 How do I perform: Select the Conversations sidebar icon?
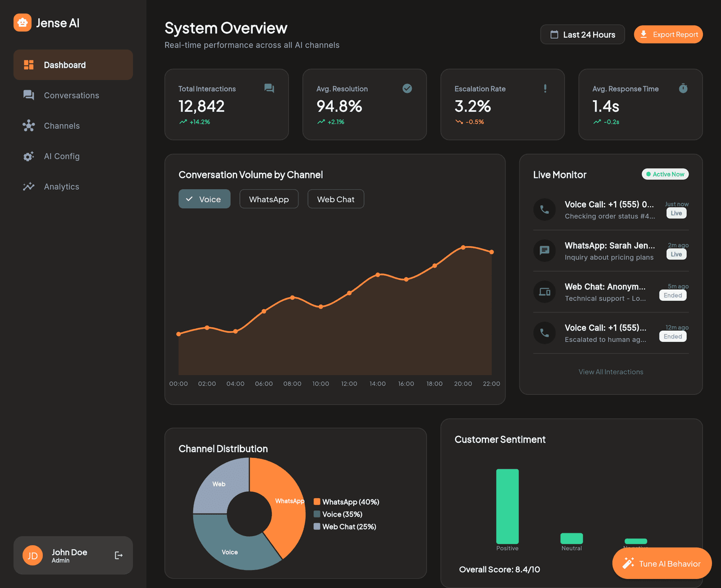coord(29,95)
